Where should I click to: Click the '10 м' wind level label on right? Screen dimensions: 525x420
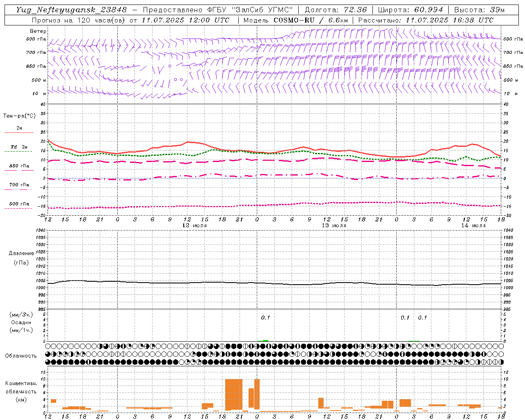tap(510, 94)
